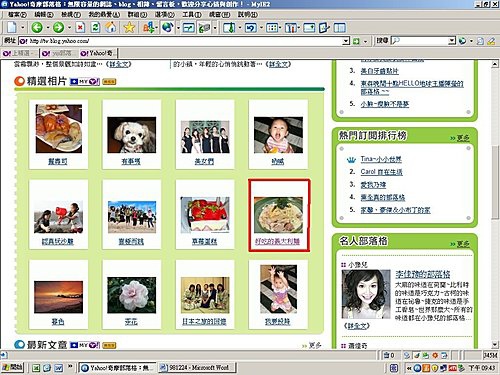This screenshot has height=375, width=500.
Task: Click the highlighter icon right of search box
Action: point(491,41)
